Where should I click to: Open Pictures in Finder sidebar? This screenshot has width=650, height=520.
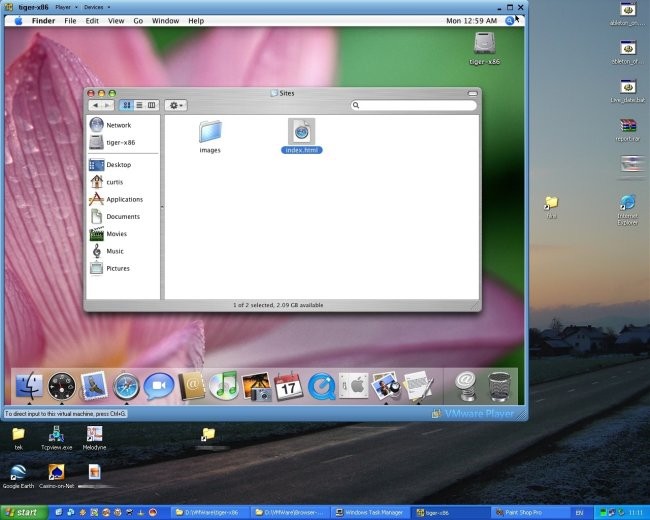110,268
